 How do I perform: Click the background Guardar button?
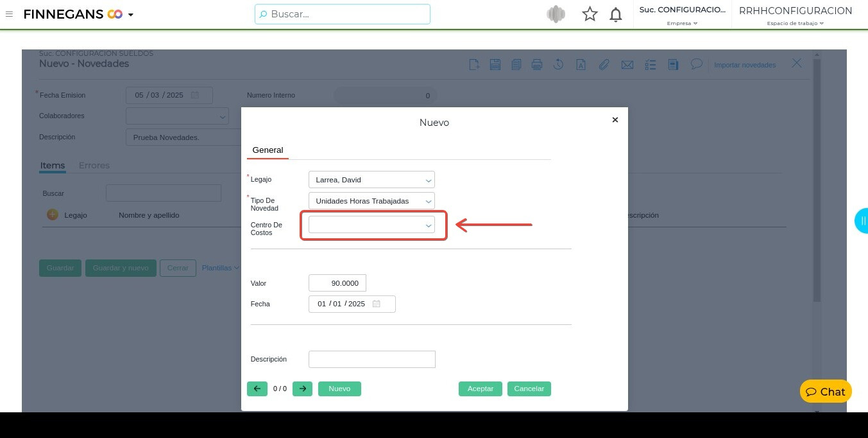coord(60,268)
